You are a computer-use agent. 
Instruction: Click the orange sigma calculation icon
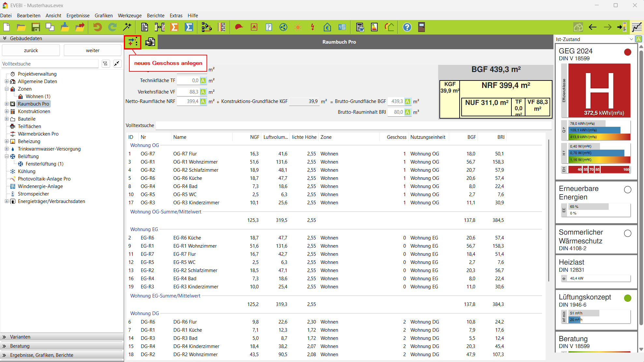pyautogui.click(x=174, y=27)
